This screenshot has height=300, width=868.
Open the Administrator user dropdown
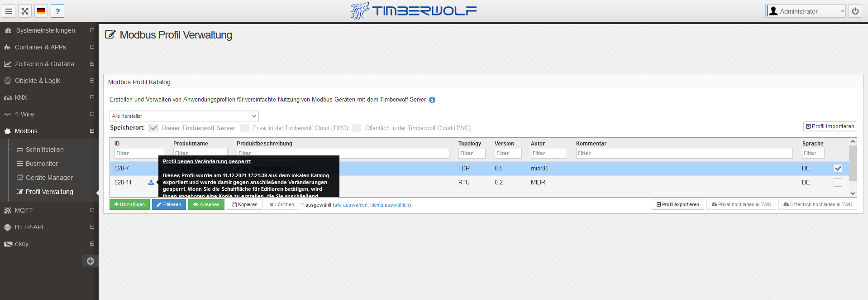pyautogui.click(x=806, y=11)
